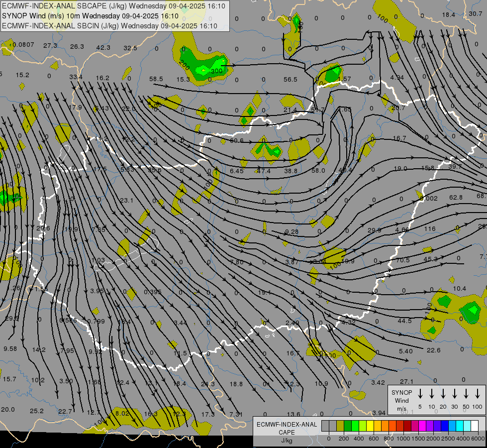Click the 47.4 value on the map

pyautogui.click(x=264, y=171)
